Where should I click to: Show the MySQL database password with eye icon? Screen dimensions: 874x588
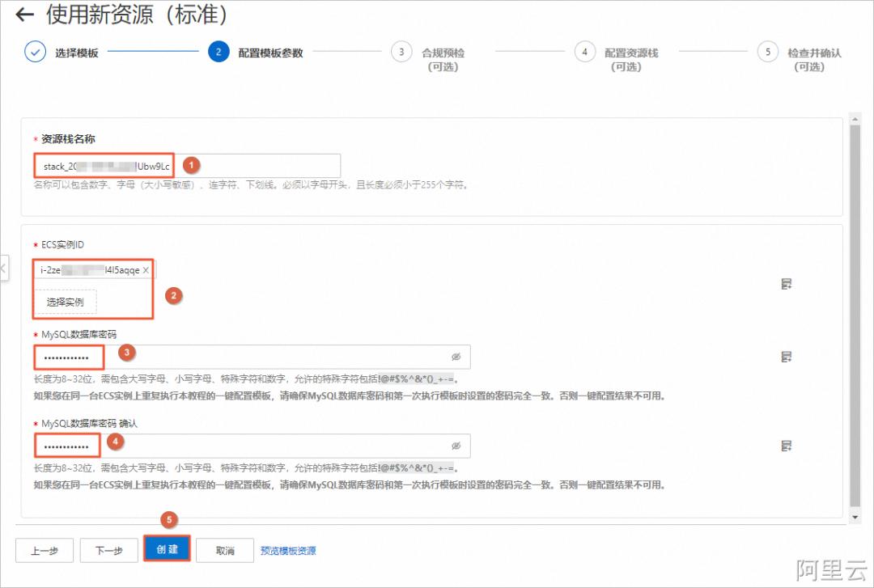[455, 356]
